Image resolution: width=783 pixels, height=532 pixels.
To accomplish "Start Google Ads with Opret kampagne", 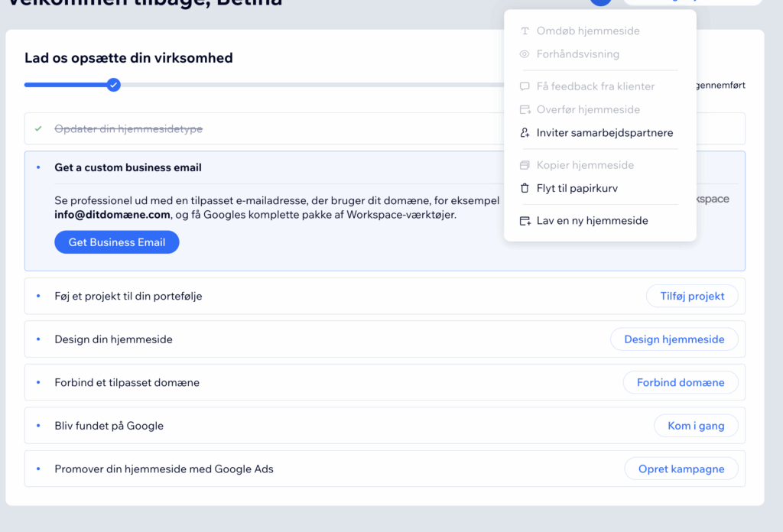I will coord(681,469).
